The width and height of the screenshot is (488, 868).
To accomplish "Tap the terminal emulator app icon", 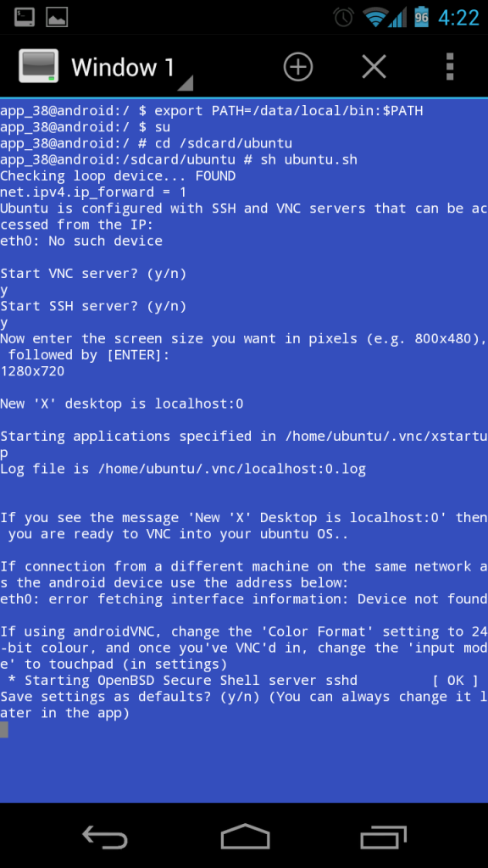I will click(x=38, y=66).
